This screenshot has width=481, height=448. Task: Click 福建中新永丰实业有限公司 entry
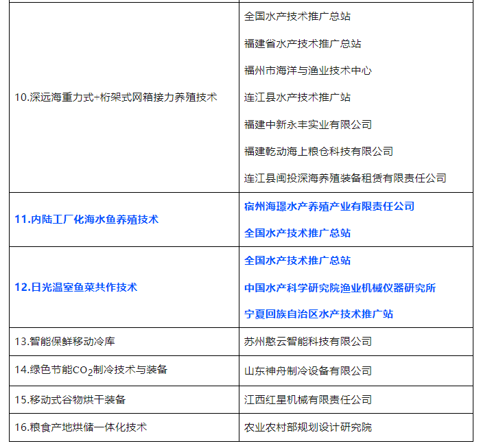(307, 124)
